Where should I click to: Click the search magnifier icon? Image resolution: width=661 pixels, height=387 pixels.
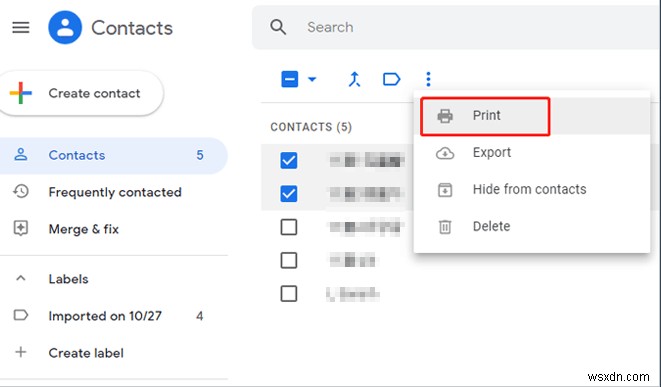click(278, 27)
